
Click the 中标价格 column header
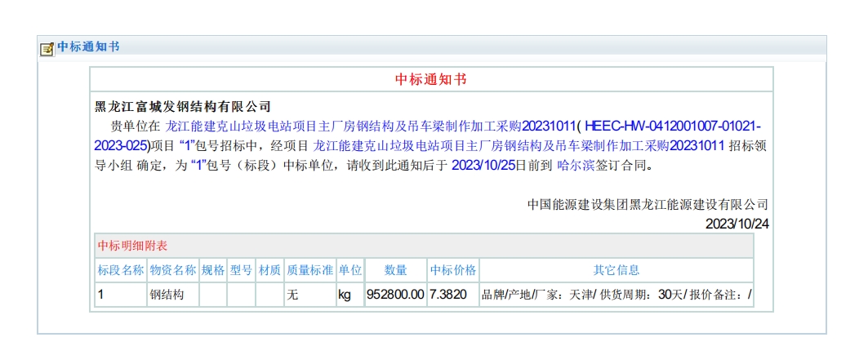point(453,270)
